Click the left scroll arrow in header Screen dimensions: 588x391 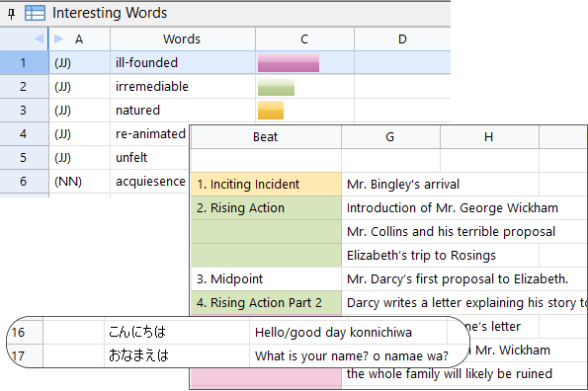39,39
